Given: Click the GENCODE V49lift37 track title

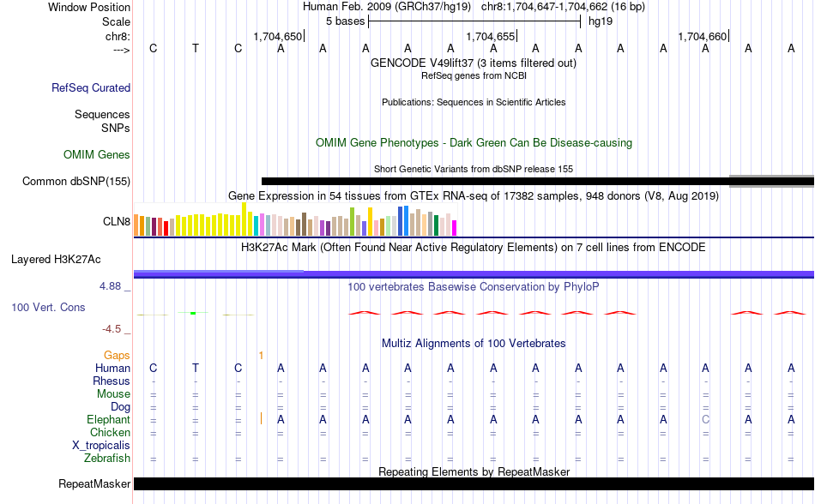Looking at the screenshot, I should click(474, 63).
